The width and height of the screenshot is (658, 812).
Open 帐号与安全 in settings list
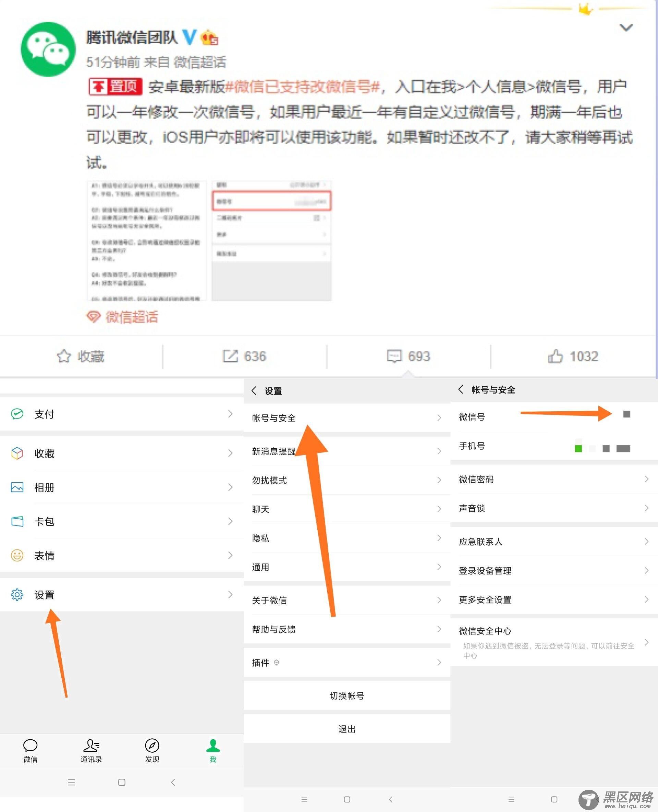coord(347,418)
